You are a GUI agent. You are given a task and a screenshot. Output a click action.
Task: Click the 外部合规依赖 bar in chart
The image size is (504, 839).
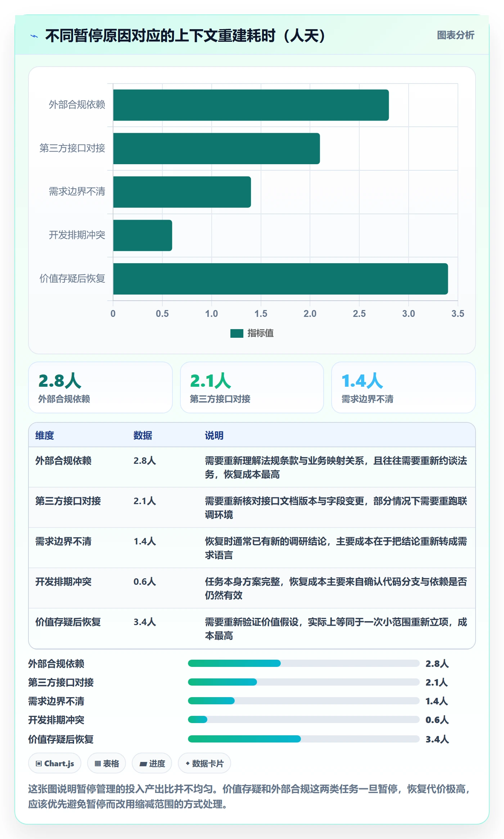coord(251,105)
